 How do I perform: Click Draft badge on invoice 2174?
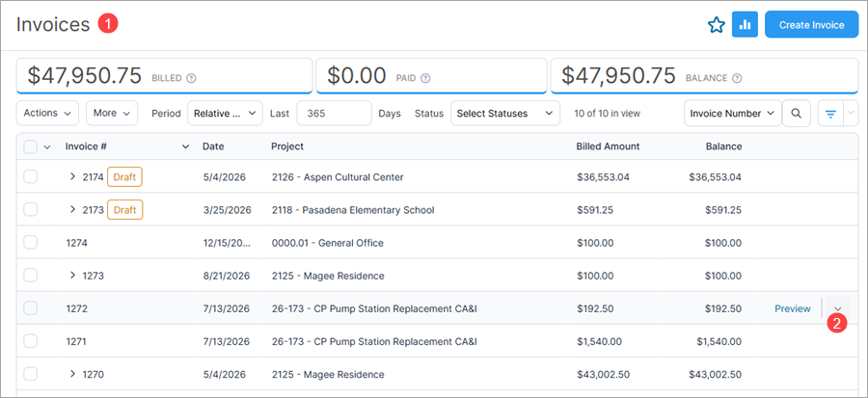pyautogui.click(x=124, y=177)
